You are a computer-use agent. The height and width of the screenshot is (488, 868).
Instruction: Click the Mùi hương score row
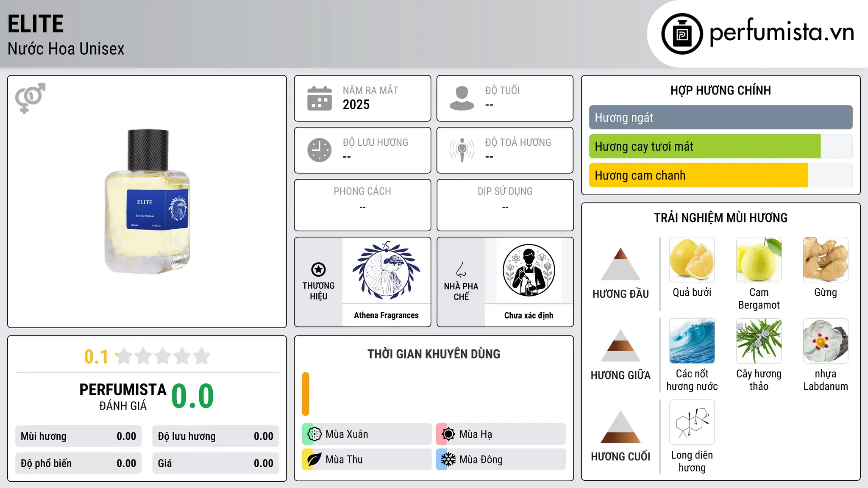tap(78, 436)
